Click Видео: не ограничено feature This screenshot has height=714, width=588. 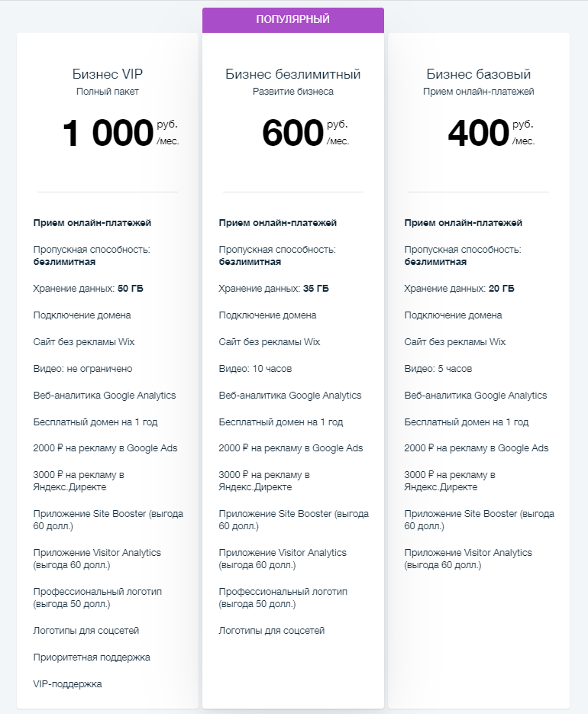click(x=82, y=368)
